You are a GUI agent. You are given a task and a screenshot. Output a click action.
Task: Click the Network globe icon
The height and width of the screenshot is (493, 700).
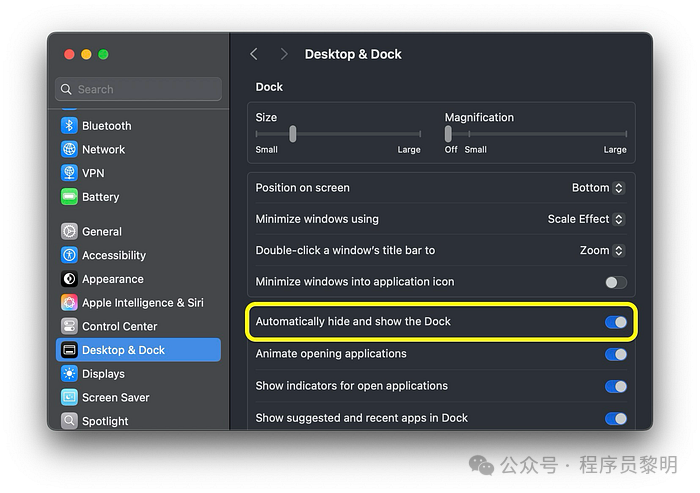tap(69, 149)
